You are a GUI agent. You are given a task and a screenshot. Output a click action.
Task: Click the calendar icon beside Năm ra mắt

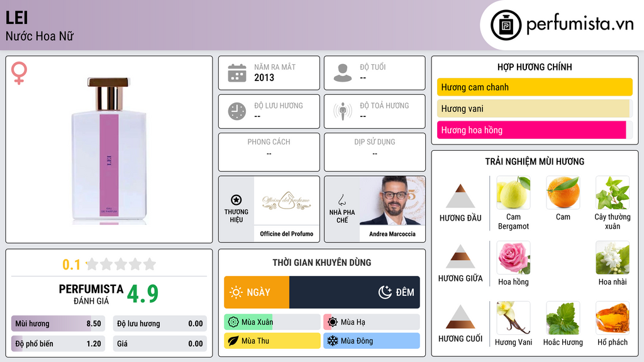[x=237, y=73]
